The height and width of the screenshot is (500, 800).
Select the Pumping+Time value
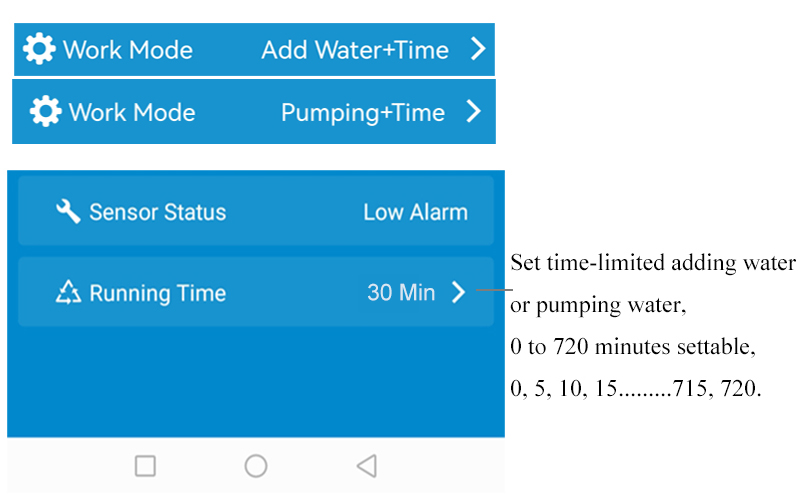tap(362, 112)
